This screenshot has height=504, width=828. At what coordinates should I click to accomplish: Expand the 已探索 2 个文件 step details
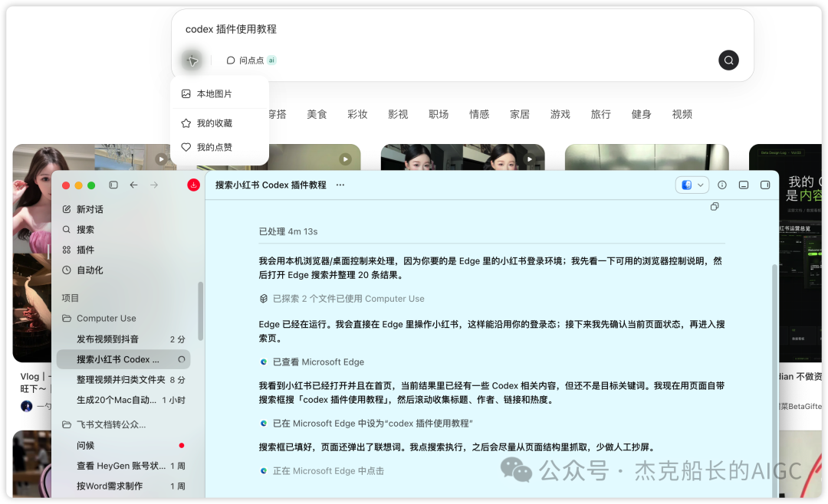[342, 299]
